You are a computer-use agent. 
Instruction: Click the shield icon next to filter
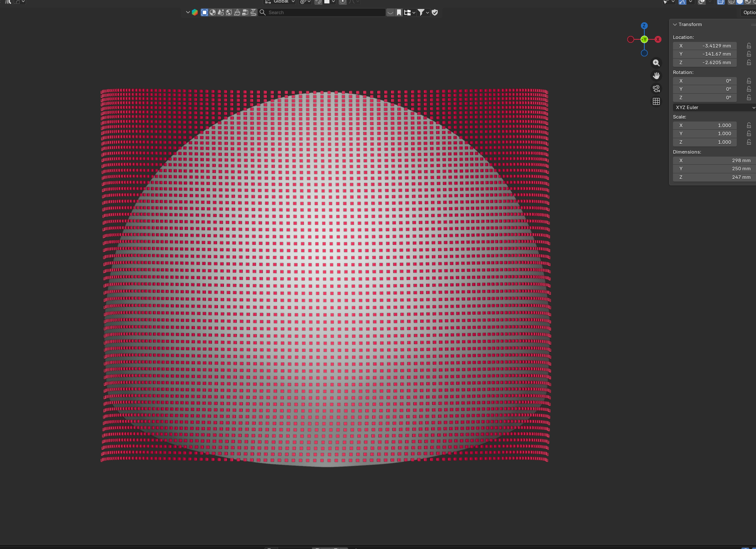pyautogui.click(x=435, y=12)
